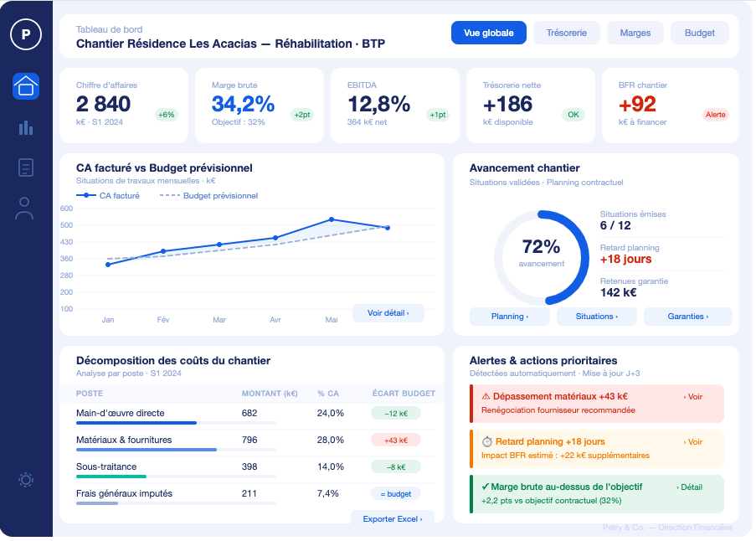Click Frais généraux imputés row label
Viewport: 756px width, 541px height.
coord(124,493)
